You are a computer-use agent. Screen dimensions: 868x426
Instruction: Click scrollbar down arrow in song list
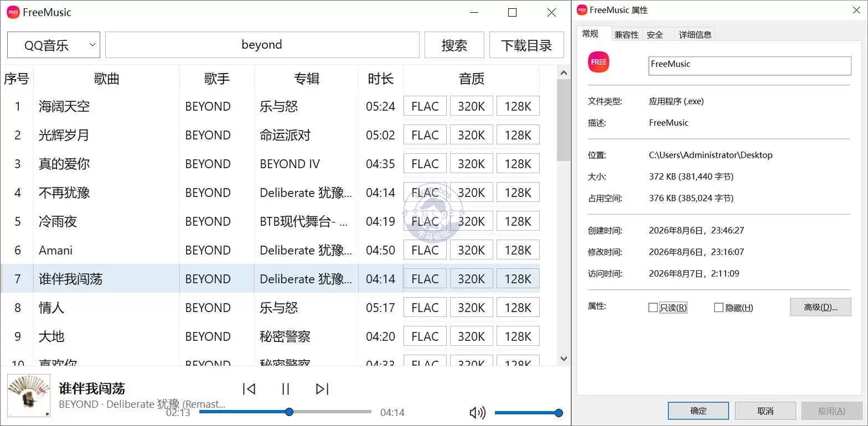click(564, 359)
